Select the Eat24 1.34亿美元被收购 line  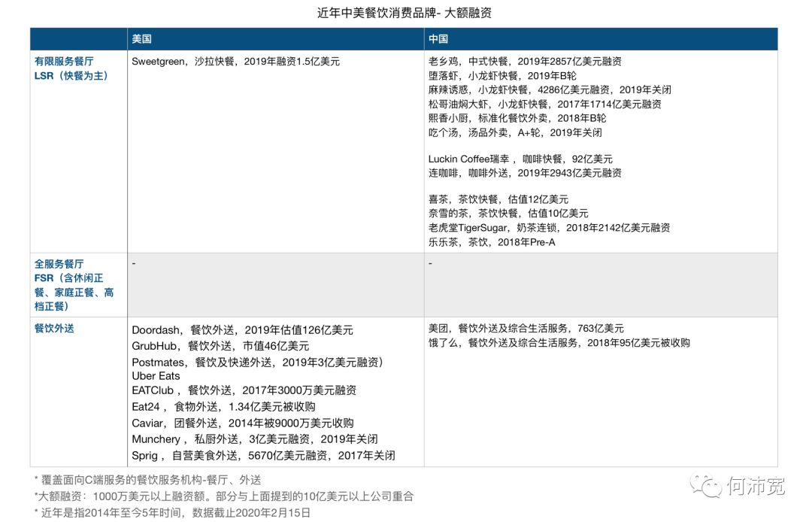coord(223,406)
